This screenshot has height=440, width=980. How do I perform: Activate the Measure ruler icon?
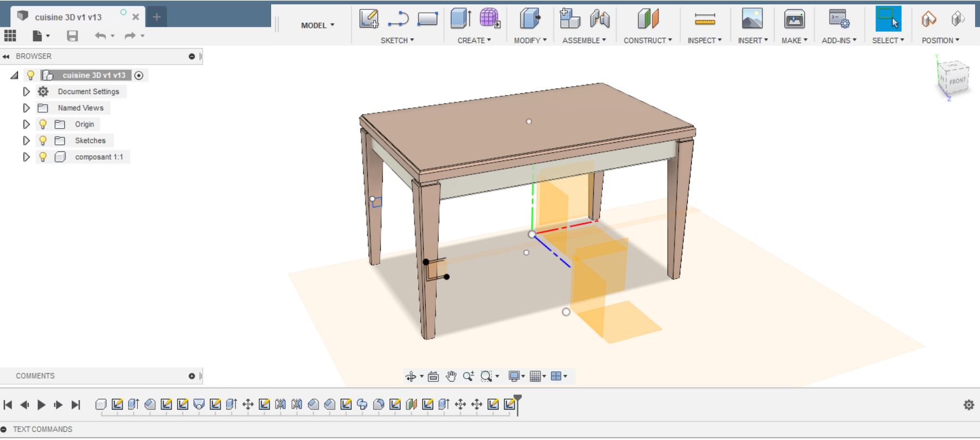(x=705, y=20)
